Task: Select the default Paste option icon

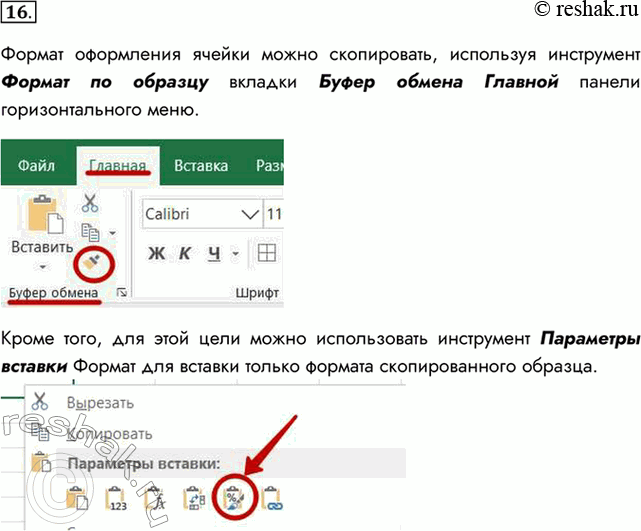Action: click(77, 499)
